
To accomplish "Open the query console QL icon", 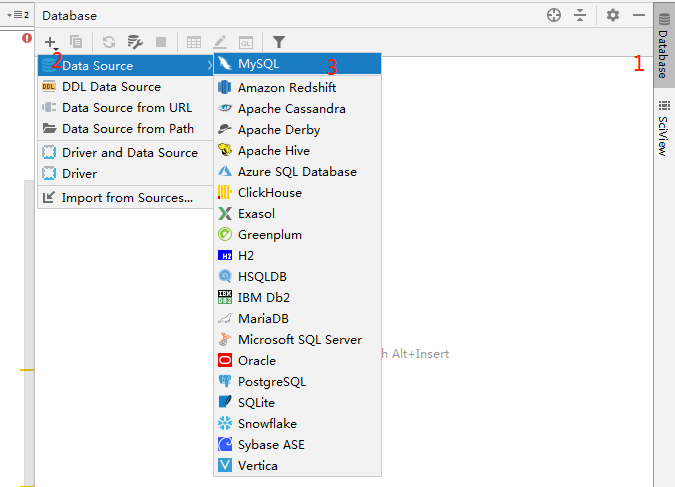I will [x=246, y=42].
